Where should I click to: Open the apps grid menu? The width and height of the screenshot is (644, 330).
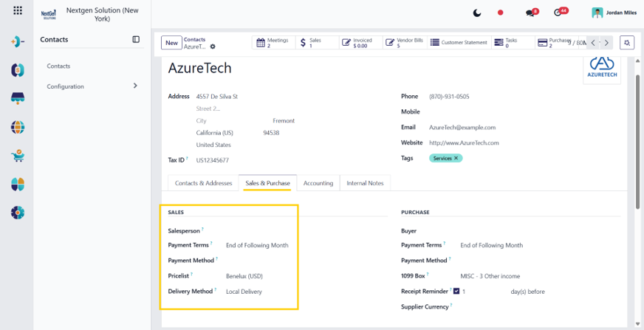(x=18, y=10)
